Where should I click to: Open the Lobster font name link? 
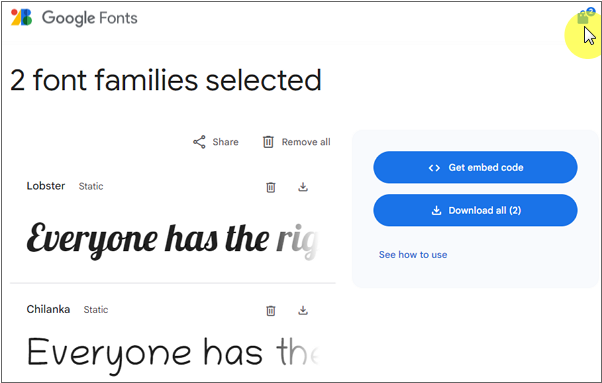point(46,186)
